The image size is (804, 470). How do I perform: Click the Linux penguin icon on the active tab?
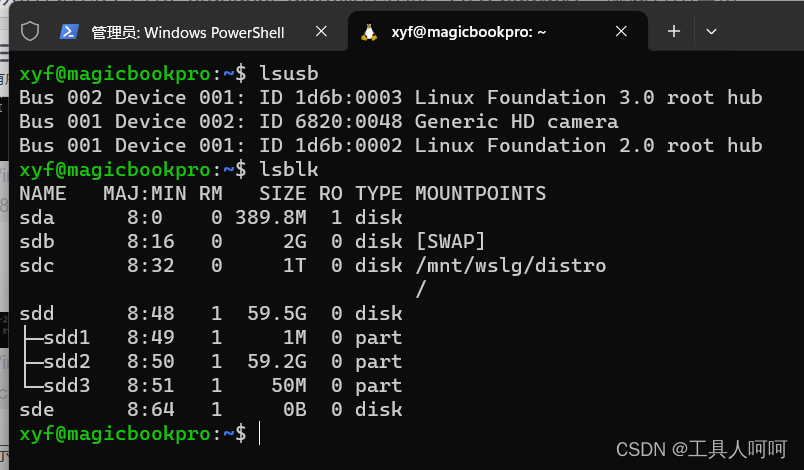(x=369, y=32)
